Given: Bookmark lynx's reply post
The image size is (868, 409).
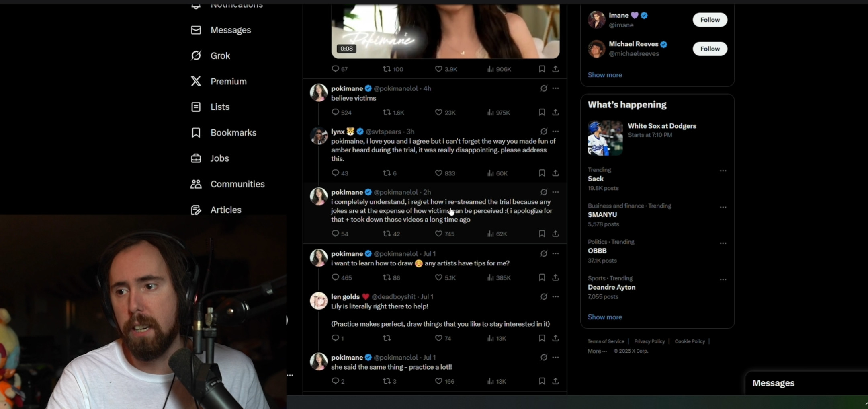Looking at the screenshot, I should [542, 173].
